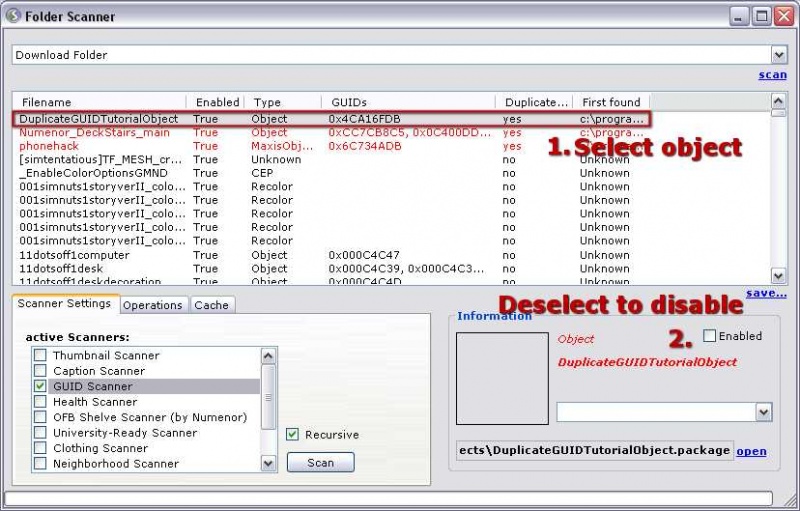Click the package file path field

point(594,450)
